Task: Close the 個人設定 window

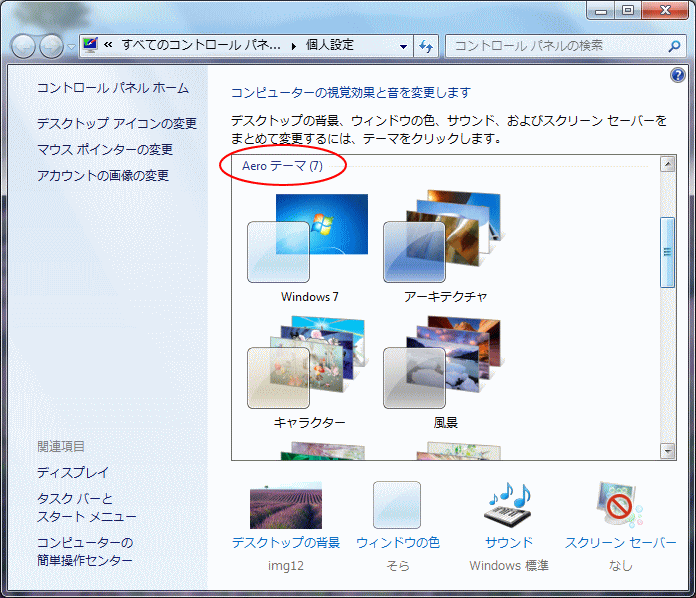Action: coord(665,11)
